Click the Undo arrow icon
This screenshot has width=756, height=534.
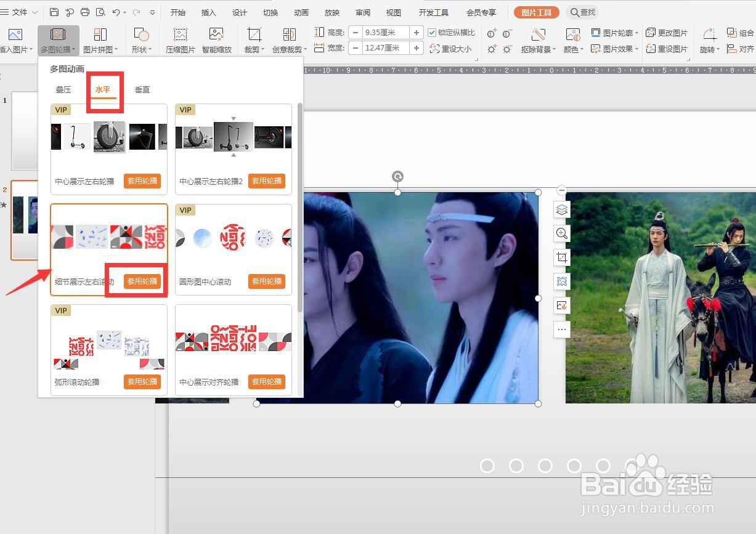point(116,12)
